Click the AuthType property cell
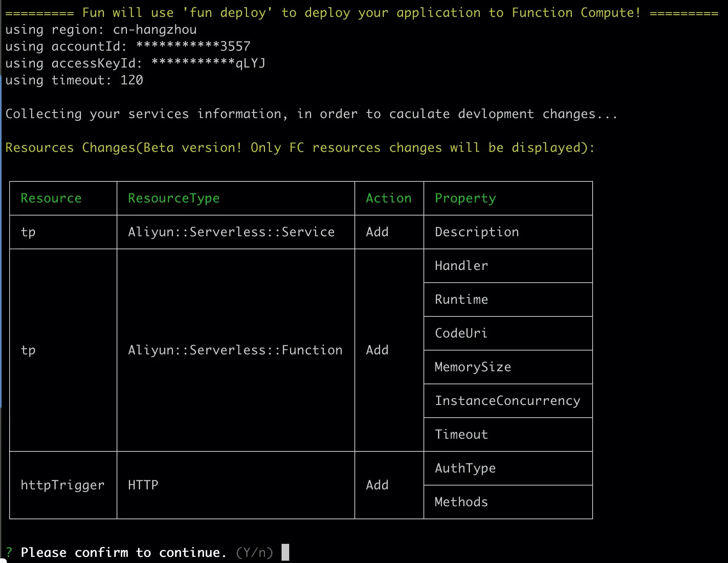 point(465,468)
